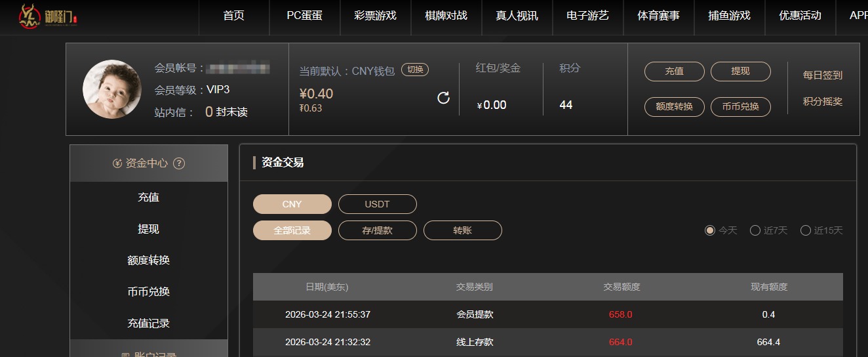Click the member avatar photo

point(111,89)
